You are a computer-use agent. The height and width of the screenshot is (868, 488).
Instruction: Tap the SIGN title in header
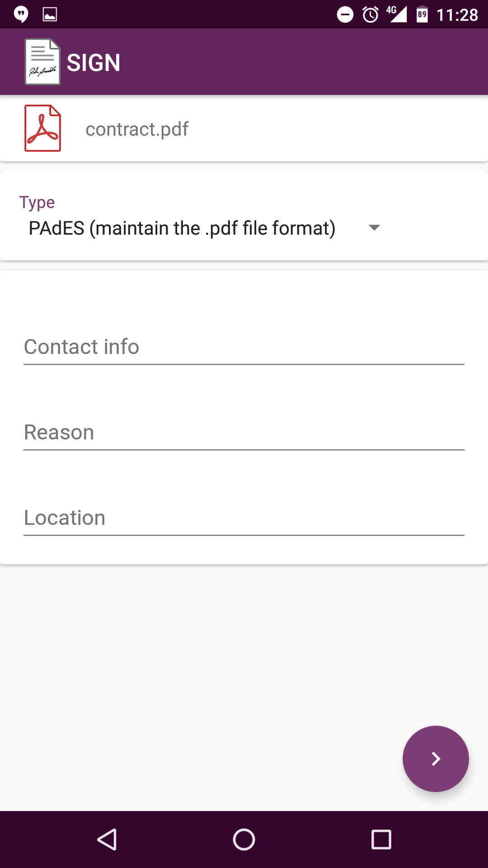(94, 62)
